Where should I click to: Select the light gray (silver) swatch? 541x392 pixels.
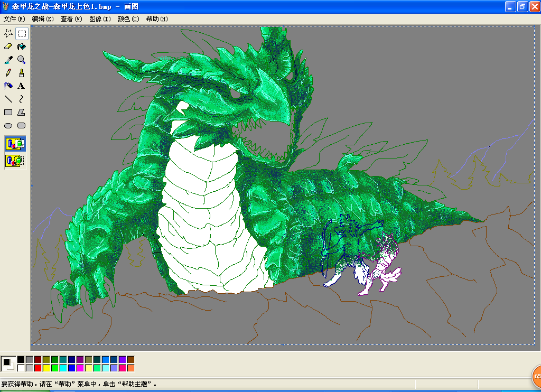30,368
